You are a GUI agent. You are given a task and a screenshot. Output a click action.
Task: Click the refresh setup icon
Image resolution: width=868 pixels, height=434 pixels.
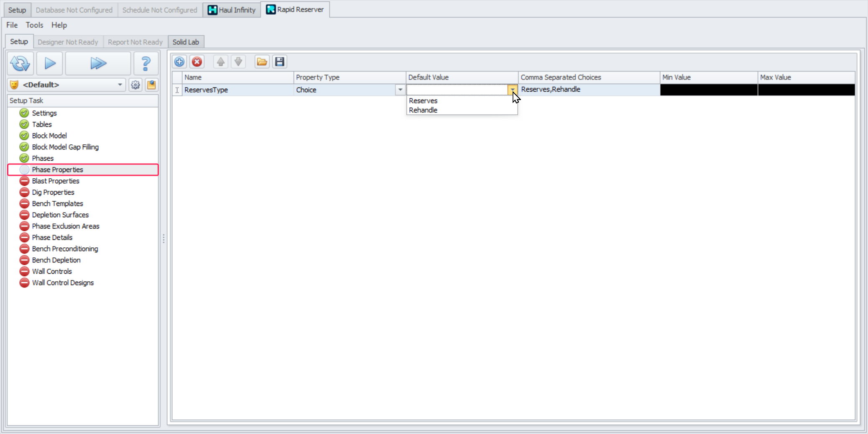(x=20, y=63)
